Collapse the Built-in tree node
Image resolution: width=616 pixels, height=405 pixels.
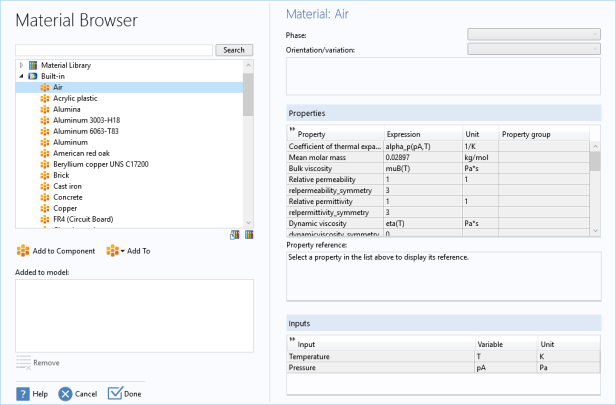pyautogui.click(x=21, y=76)
